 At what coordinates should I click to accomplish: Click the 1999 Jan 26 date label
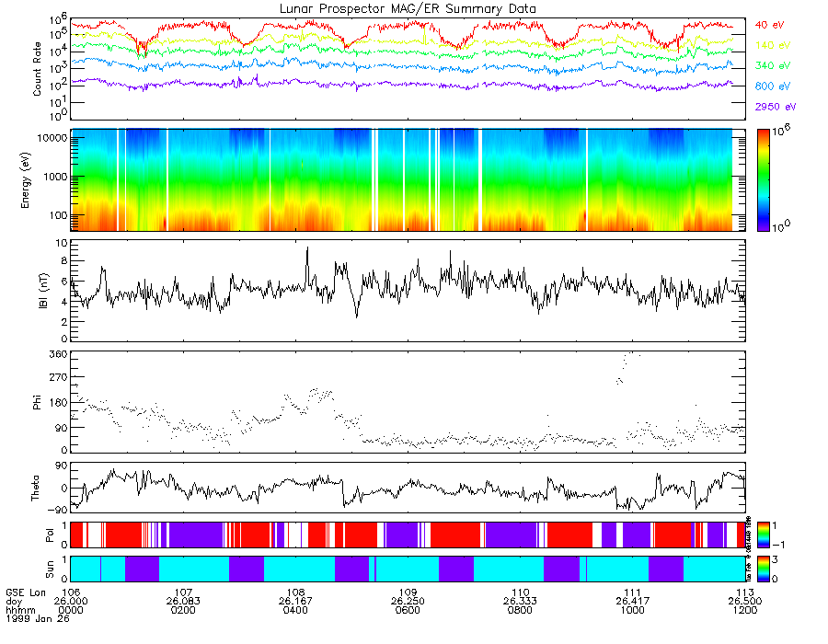click(x=38, y=618)
